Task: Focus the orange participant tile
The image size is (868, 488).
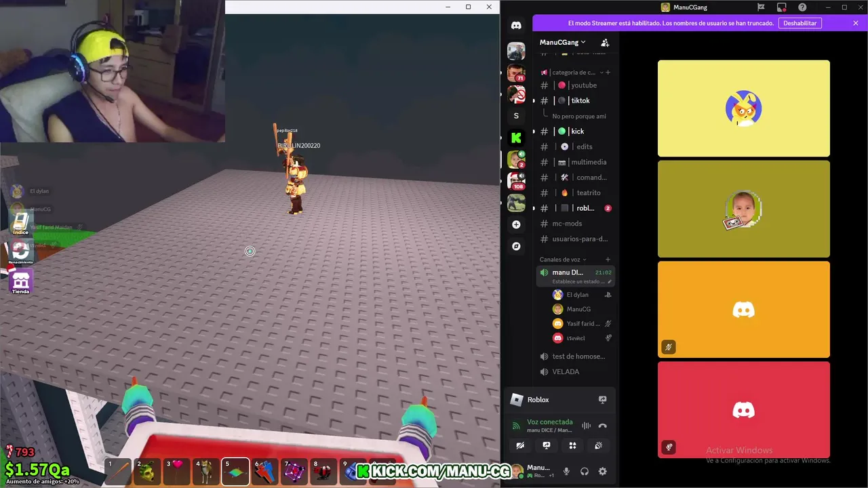Action: [744, 310]
